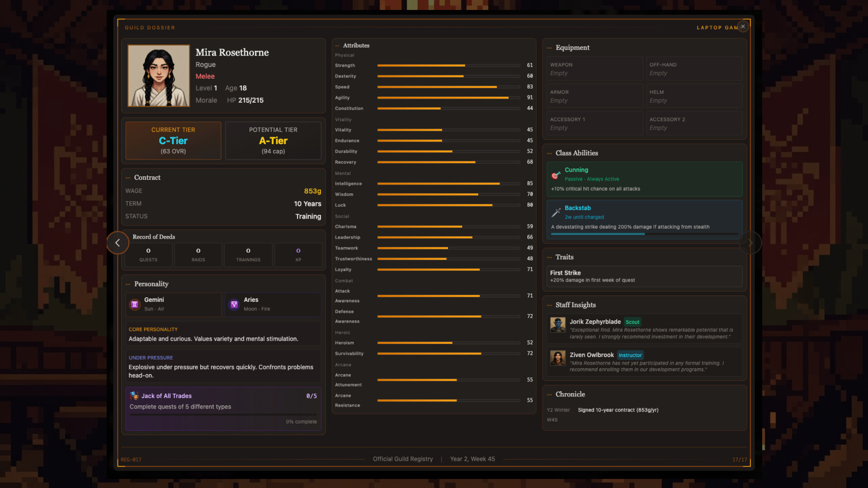Screen dimensions: 868x488
Task: Select the Potential Tier A-Tier card
Action: 273,141
